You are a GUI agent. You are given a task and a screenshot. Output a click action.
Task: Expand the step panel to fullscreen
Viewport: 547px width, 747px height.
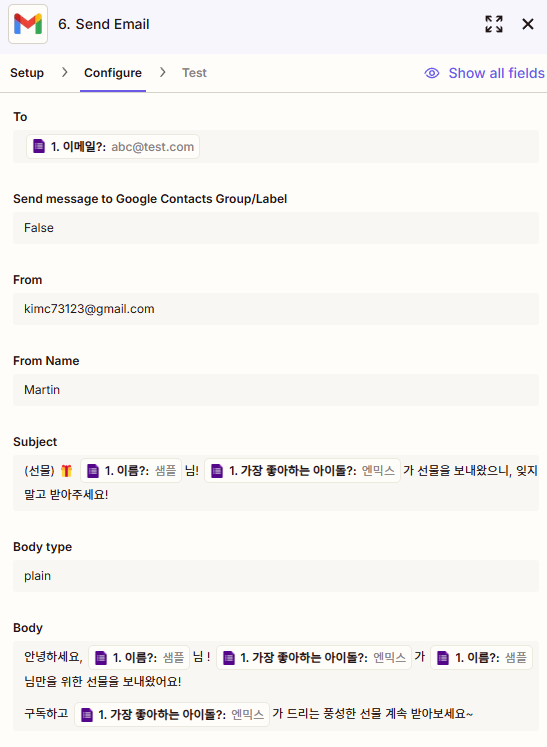494,24
